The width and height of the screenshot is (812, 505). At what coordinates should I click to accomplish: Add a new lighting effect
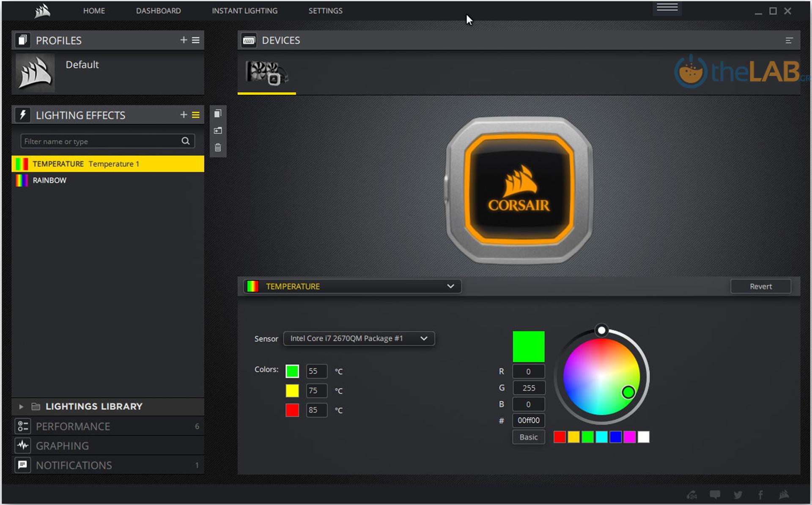click(x=184, y=115)
